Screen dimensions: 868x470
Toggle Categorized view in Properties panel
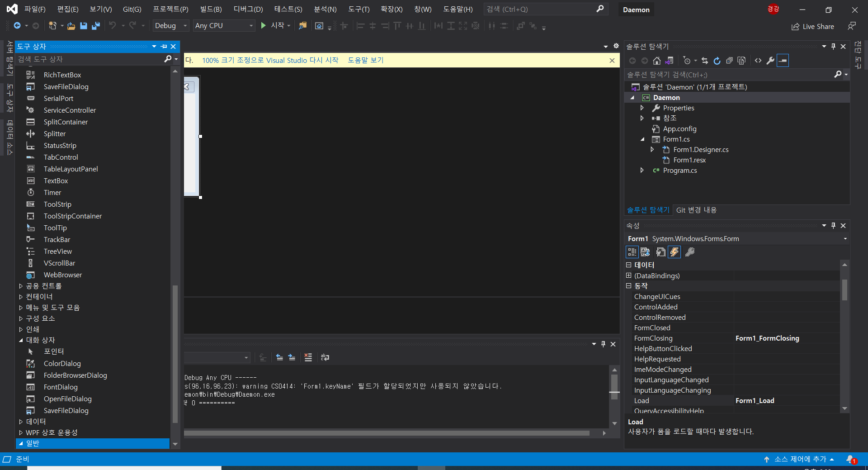(632, 252)
